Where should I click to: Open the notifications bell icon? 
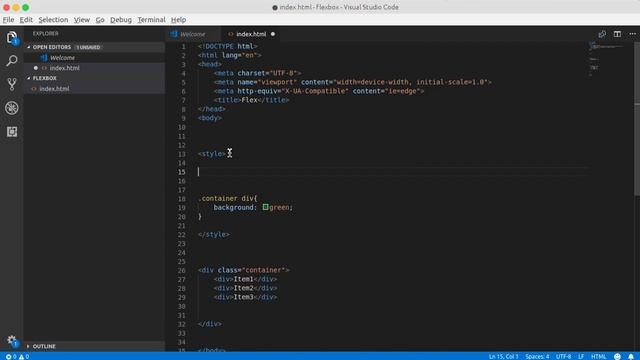631,356
